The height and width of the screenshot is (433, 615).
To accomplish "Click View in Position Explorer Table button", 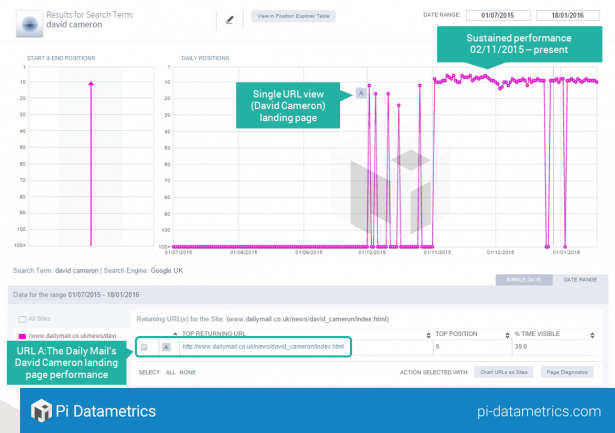I will [293, 17].
